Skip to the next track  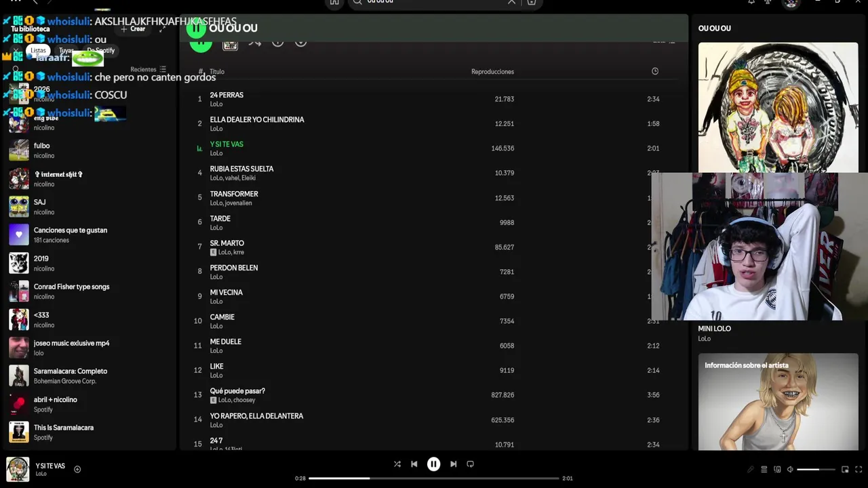453,464
